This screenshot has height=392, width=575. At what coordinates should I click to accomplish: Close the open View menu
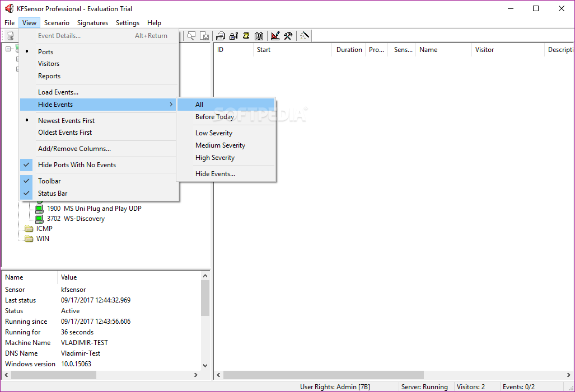click(29, 23)
